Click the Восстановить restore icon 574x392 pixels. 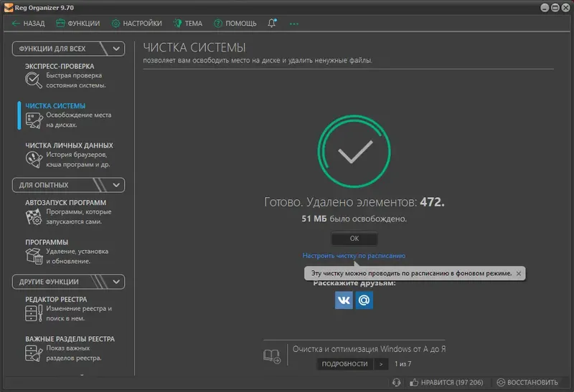[x=500, y=383]
